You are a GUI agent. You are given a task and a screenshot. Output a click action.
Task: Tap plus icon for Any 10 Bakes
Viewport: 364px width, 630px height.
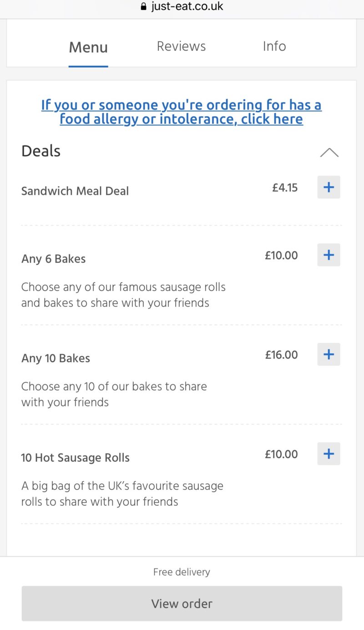pos(329,355)
